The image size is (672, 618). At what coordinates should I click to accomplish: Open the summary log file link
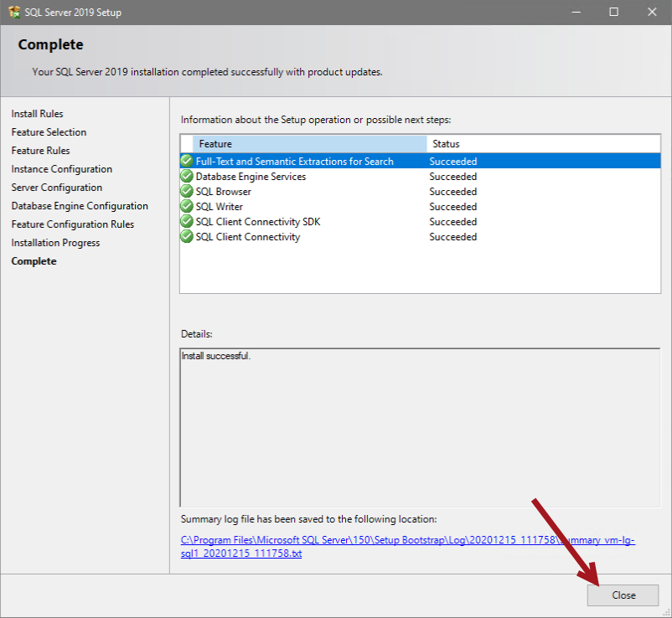point(407,547)
